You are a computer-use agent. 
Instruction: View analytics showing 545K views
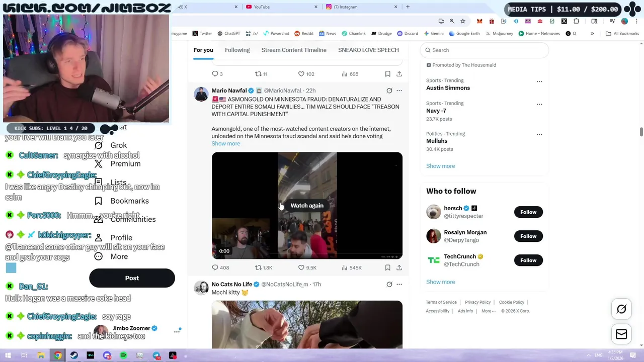[x=351, y=267]
